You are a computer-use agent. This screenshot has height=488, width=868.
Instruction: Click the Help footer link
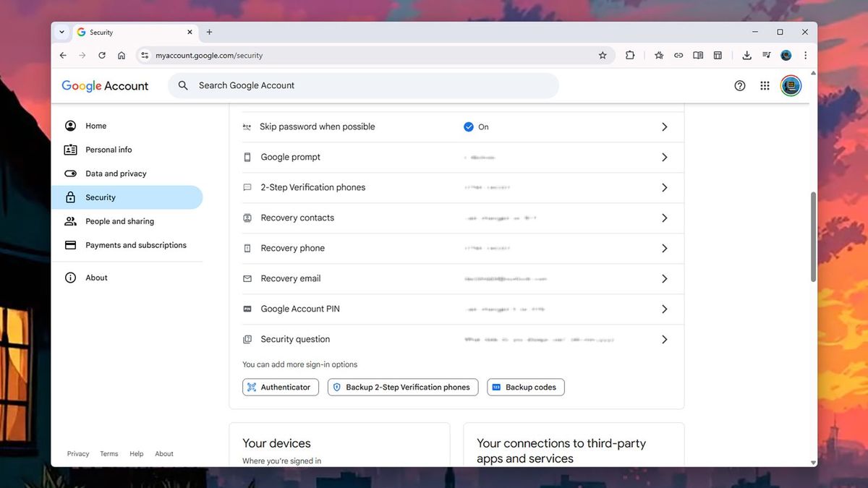[x=137, y=454]
